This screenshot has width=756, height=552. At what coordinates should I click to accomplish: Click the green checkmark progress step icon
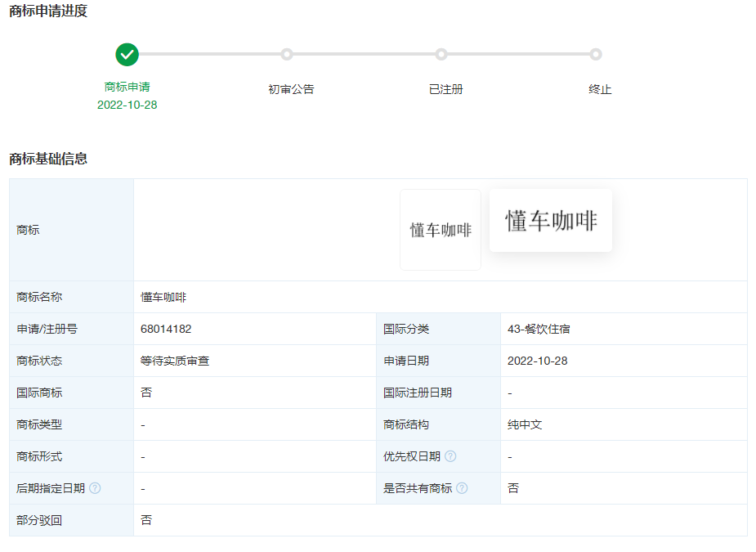127,55
